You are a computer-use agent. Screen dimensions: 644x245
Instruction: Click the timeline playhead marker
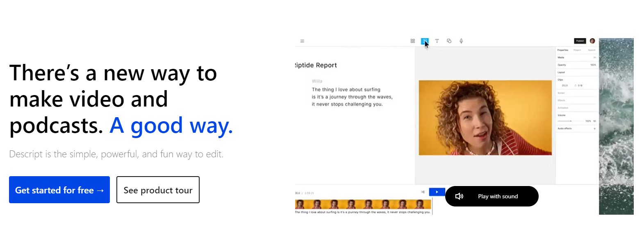(432, 206)
